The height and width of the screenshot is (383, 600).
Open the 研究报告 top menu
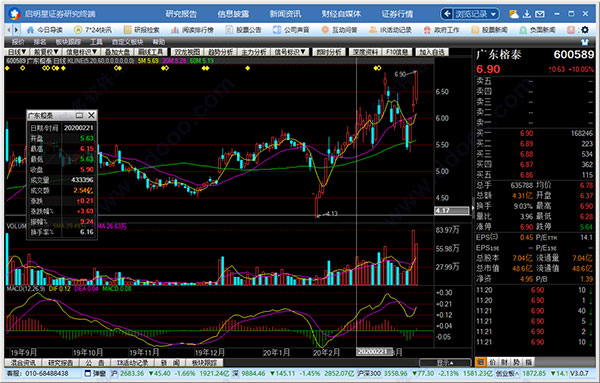pyautogui.click(x=181, y=14)
